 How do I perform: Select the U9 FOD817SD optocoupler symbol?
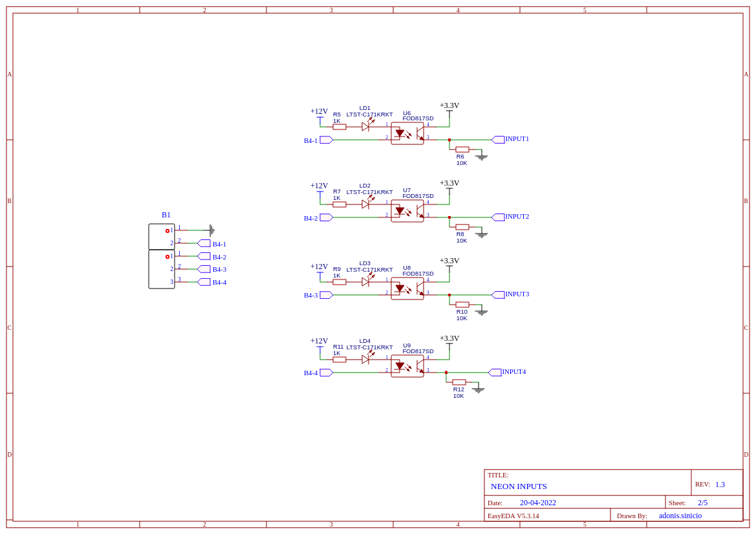pos(407,366)
